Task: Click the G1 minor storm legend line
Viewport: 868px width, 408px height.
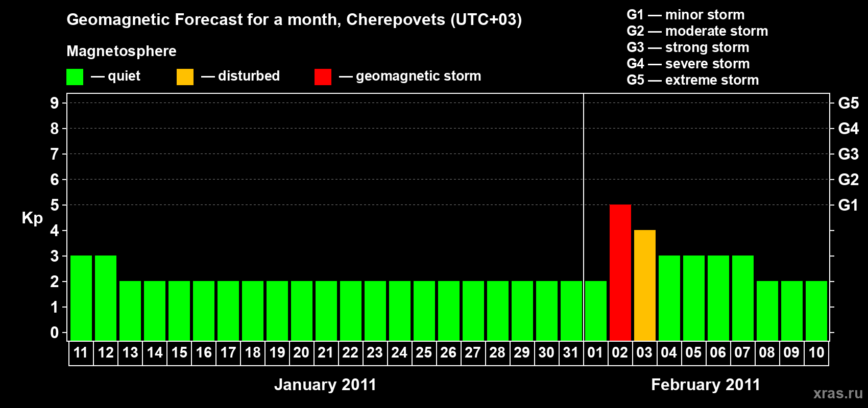Action: (x=686, y=15)
